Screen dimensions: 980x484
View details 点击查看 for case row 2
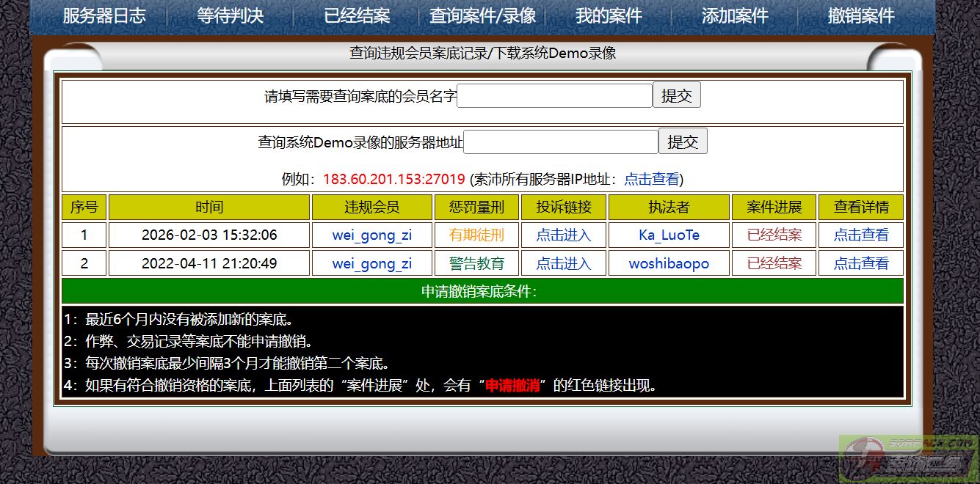[x=860, y=263]
